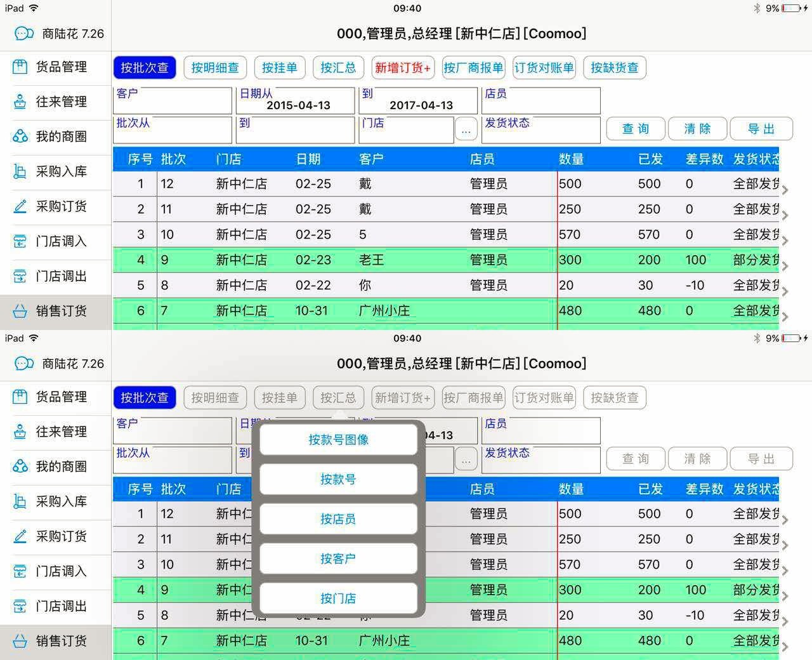This screenshot has height=660, width=812.
Task: Click the red 新增订货+ button
Action: click(403, 68)
